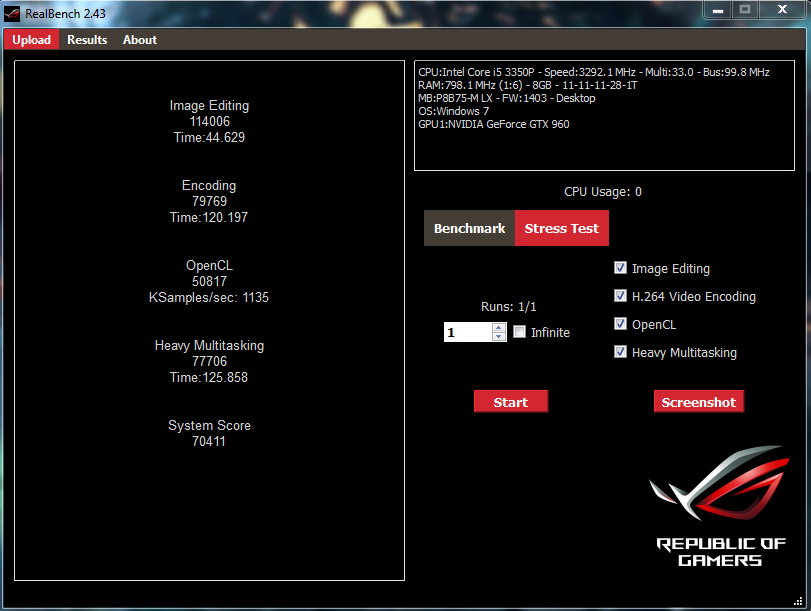Increase the run count with the up arrow
The image size is (811, 611).
coord(499,327)
